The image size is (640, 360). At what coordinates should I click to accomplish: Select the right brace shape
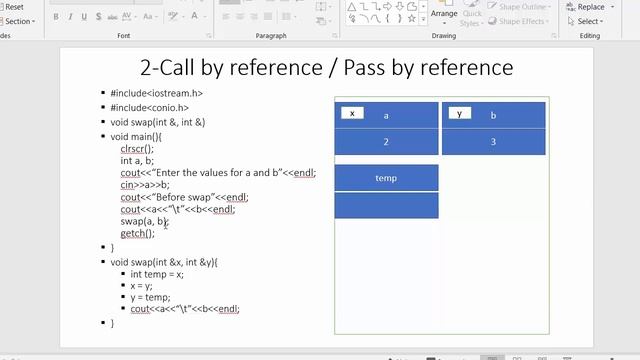coord(400,18)
